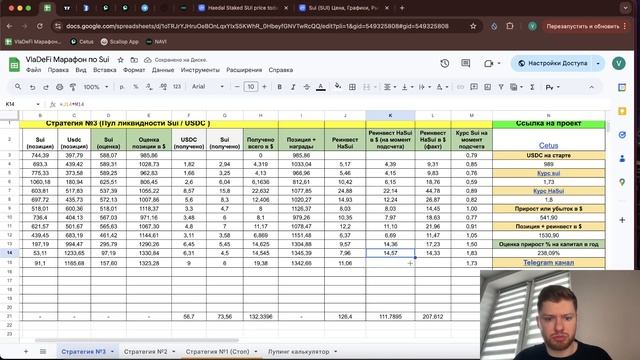Viewport: 640px width, 360px height.
Task: Open the zoom 100% dropdown
Action: point(96,87)
